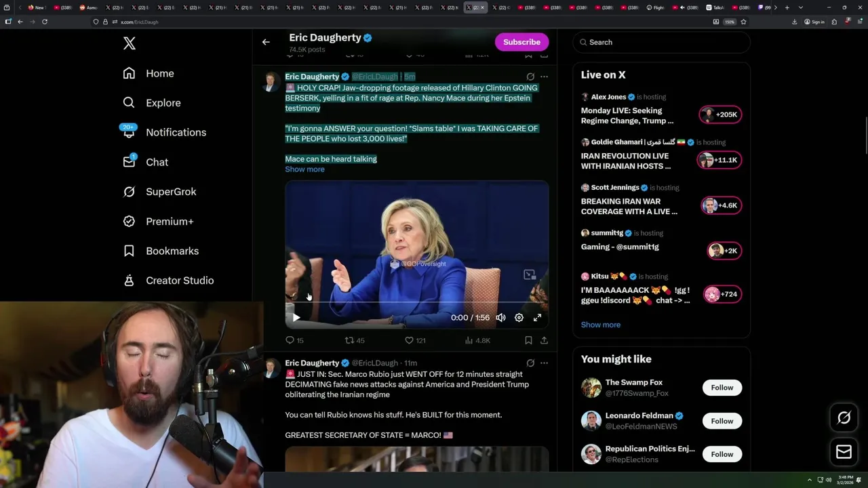Expand the post with Show more
This screenshot has height=488, width=868.
coord(304,169)
